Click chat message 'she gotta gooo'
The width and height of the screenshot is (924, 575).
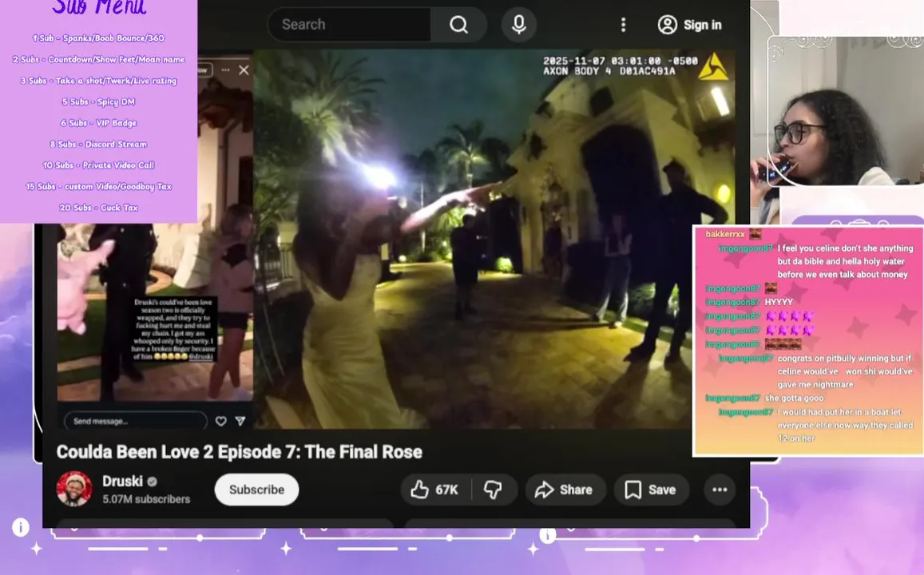tap(794, 399)
